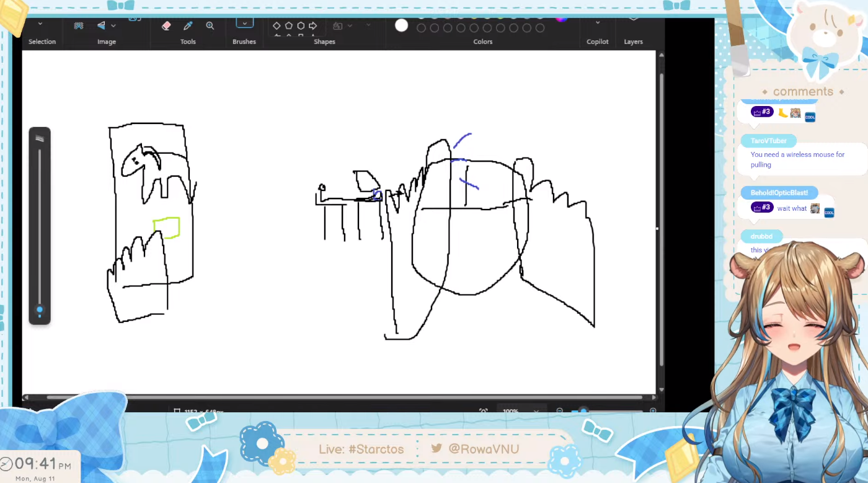Click the Shape fill icon
This screenshot has width=868, height=483.
(x=338, y=26)
